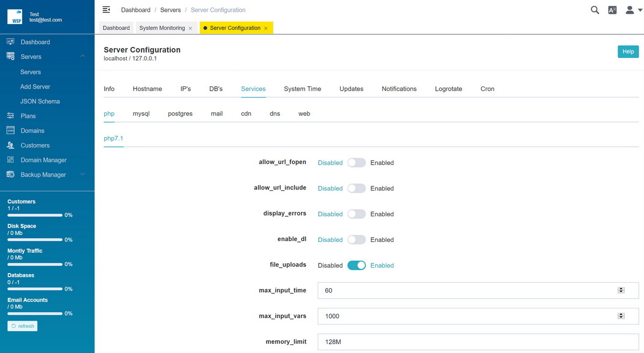Click the Customers usage progress bar
The image size is (644, 353).
[x=35, y=215]
